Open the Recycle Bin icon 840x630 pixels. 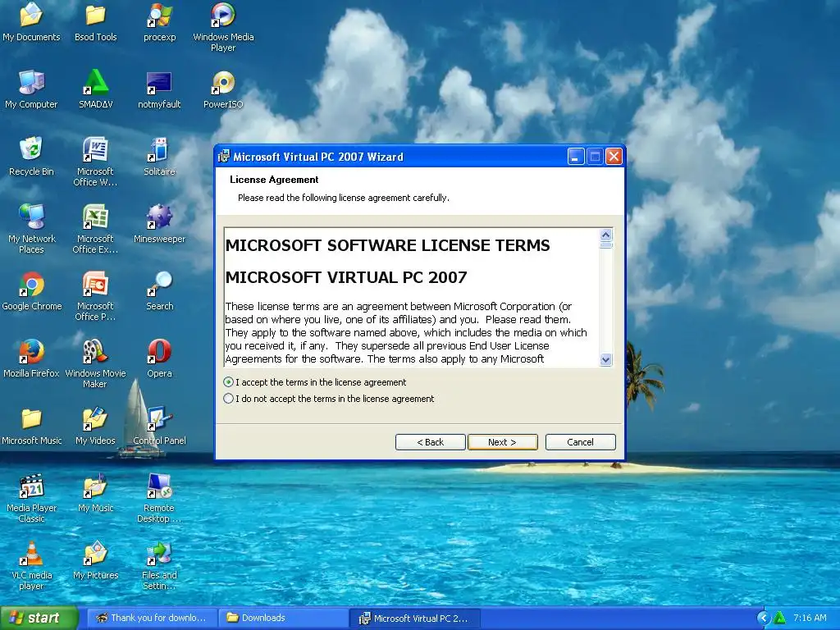[x=31, y=149]
